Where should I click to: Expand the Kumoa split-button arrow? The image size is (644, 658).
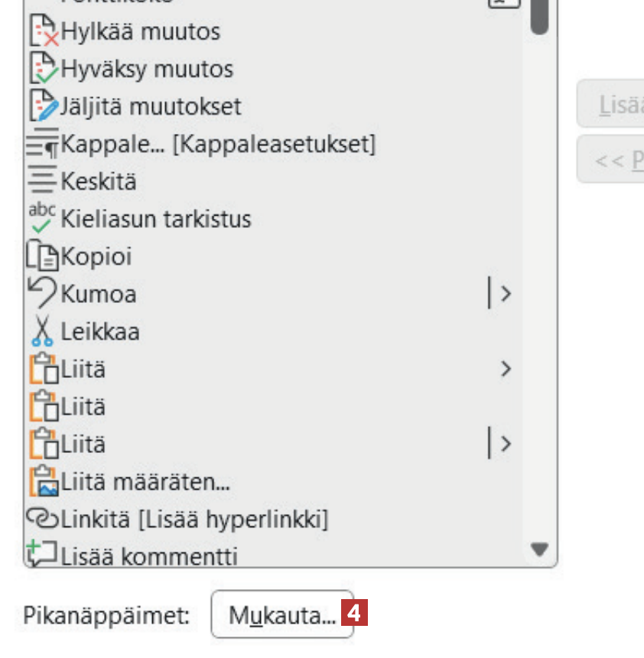coord(504,293)
